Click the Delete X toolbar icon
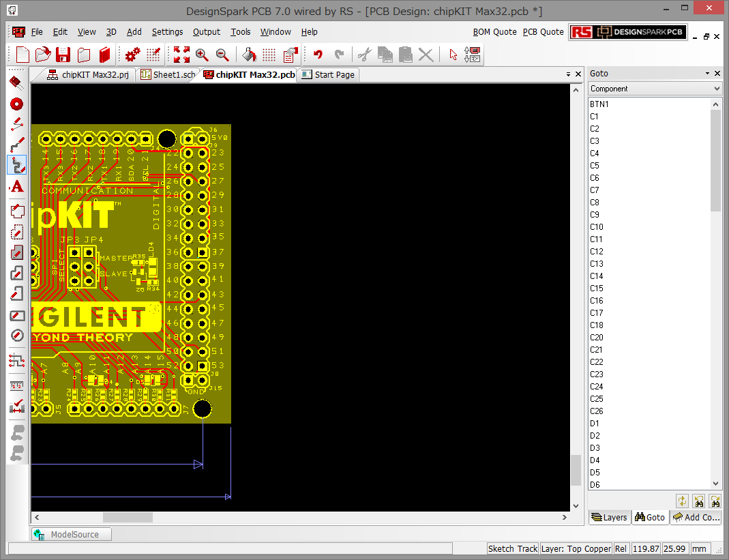 coord(426,55)
